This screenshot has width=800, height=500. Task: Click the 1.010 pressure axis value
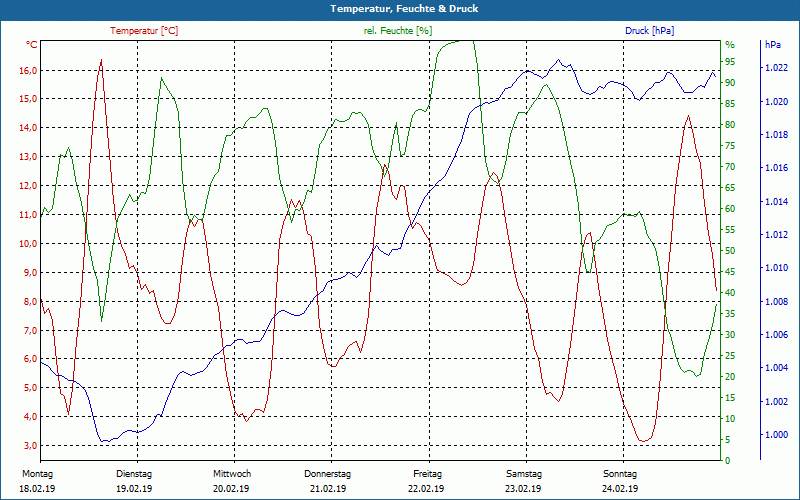[776, 268]
